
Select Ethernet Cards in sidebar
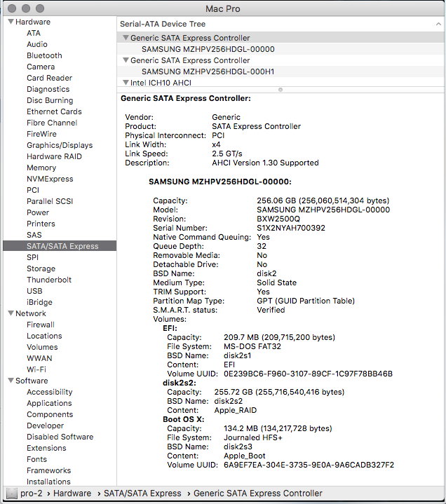click(54, 111)
